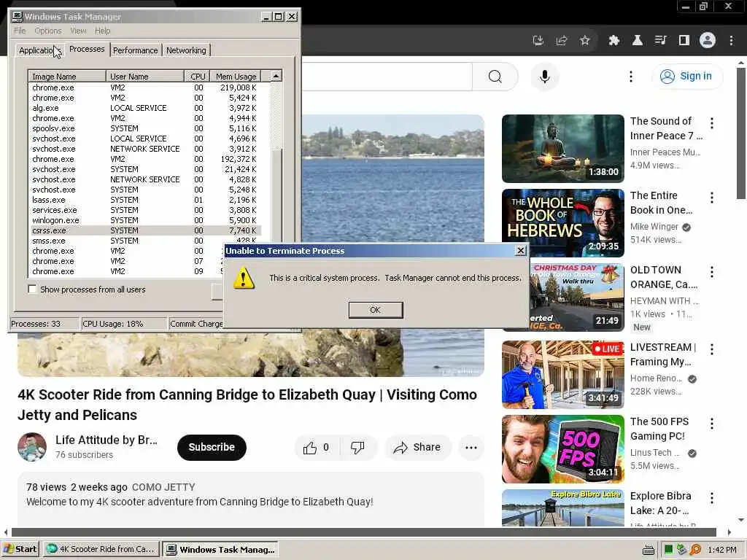Viewport: 747px width, 560px height.
Task: Select the csrss.exe process row
Action: point(145,230)
